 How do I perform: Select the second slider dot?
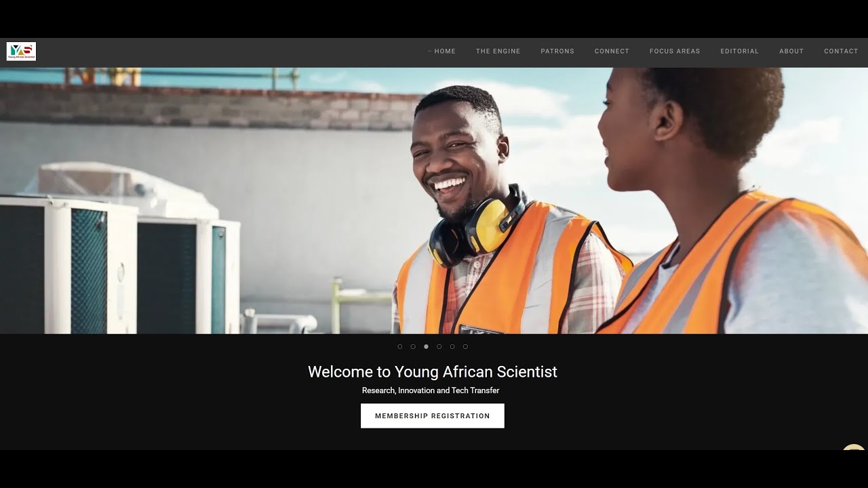coord(413,346)
